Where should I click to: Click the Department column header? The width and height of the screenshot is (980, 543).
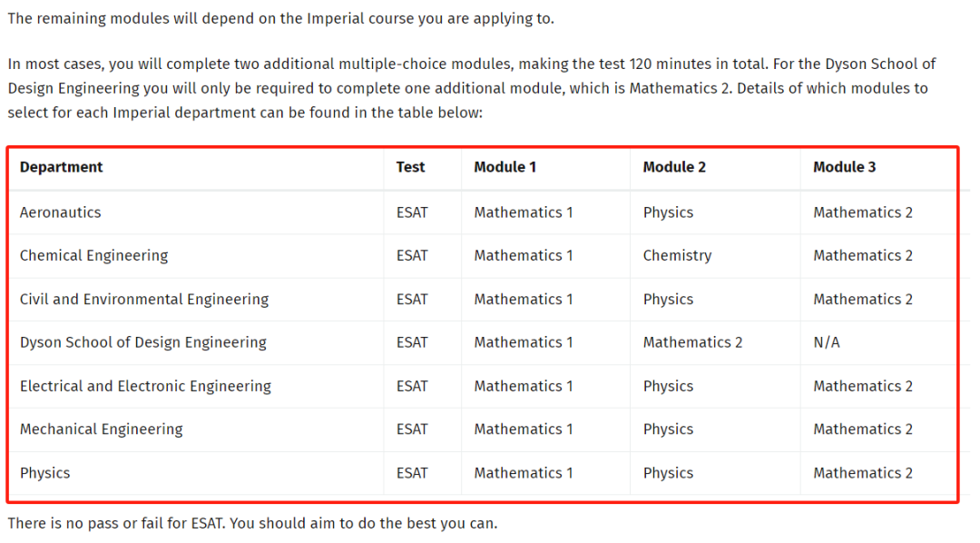click(62, 167)
